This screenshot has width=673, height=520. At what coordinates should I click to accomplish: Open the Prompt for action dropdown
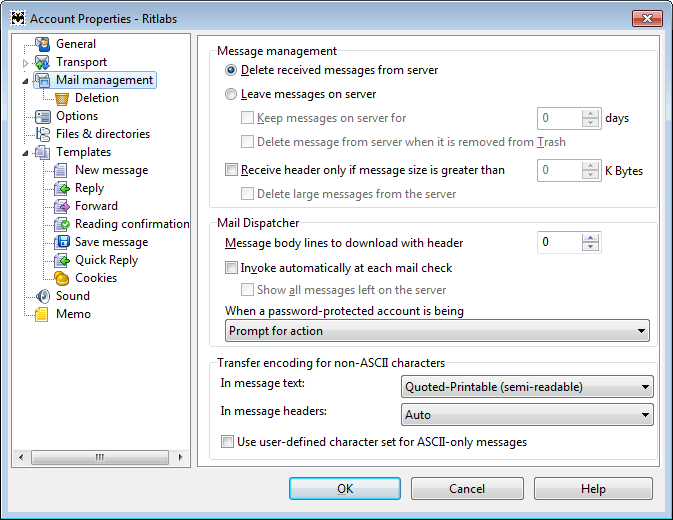[x=437, y=331]
